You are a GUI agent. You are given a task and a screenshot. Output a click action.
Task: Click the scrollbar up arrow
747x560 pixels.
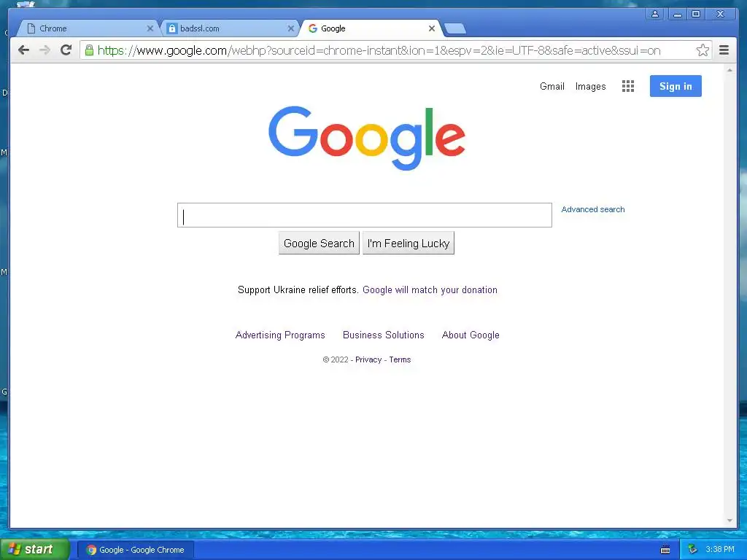tap(729, 70)
